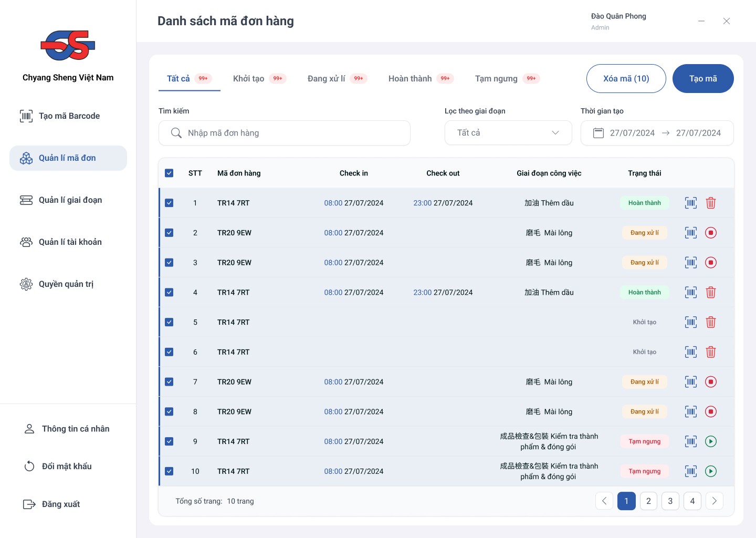
Task: Open Thông tin cá nhân page
Action: [68, 429]
